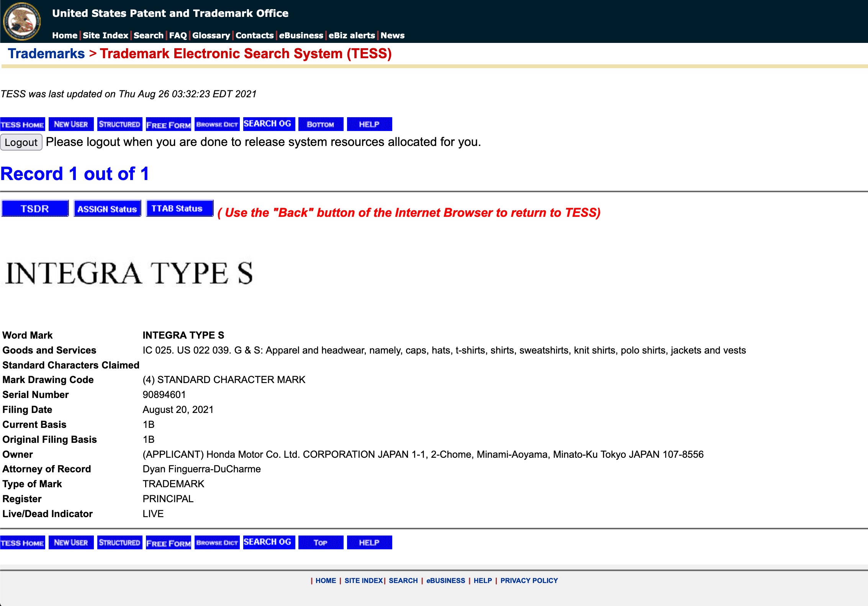This screenshot has width=868, height=606.
Task: Click the Record 1 out of 1 heading
Action: point(75,174)
